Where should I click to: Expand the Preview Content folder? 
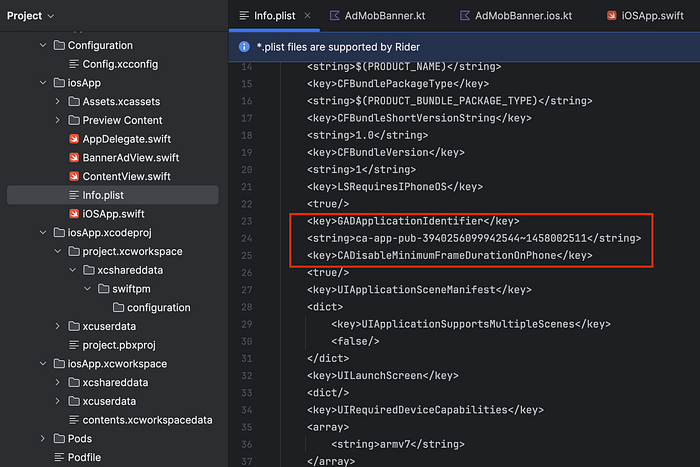click(58, 120)
